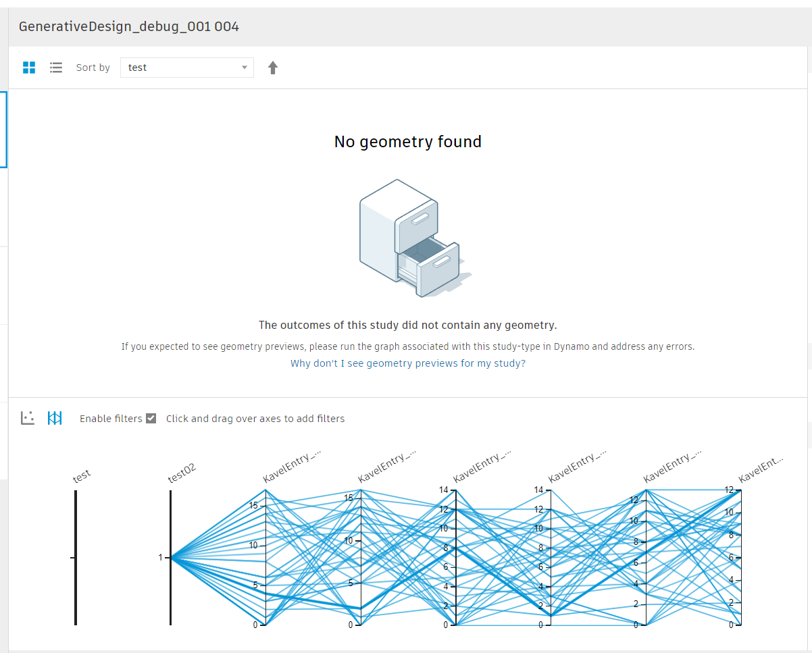Show parallel coordinates chart view
Screen dimensions: 812x653
(x=55, y=418)
